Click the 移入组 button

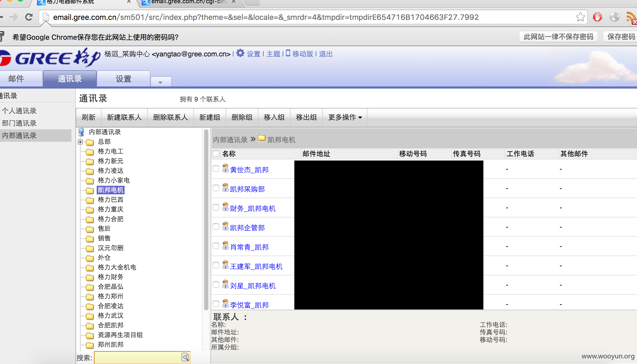274,117
